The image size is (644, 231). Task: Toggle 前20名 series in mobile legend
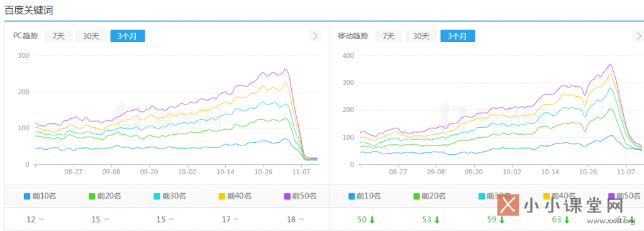click(x=429, y=196)
